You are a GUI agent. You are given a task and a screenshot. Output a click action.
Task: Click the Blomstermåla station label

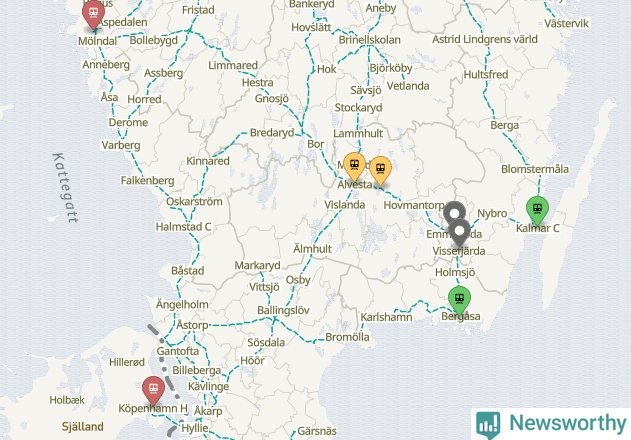[x=535, y=169]
